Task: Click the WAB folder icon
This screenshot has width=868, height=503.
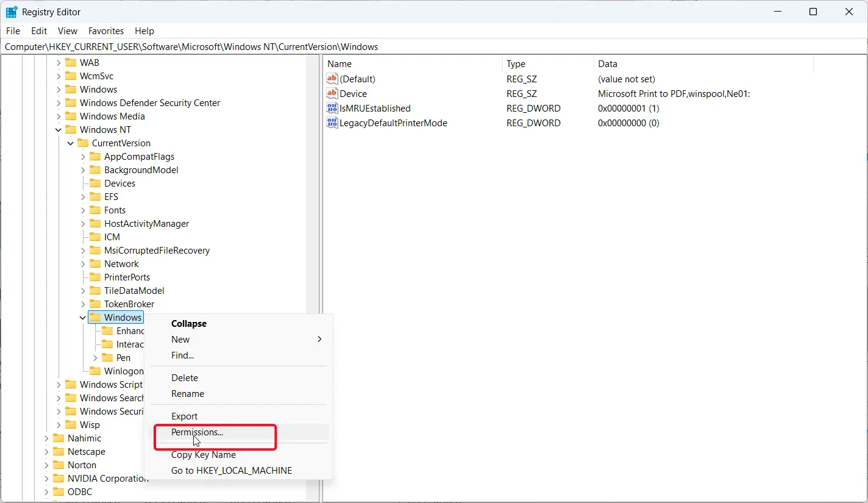Action: (x=71, y=62)
